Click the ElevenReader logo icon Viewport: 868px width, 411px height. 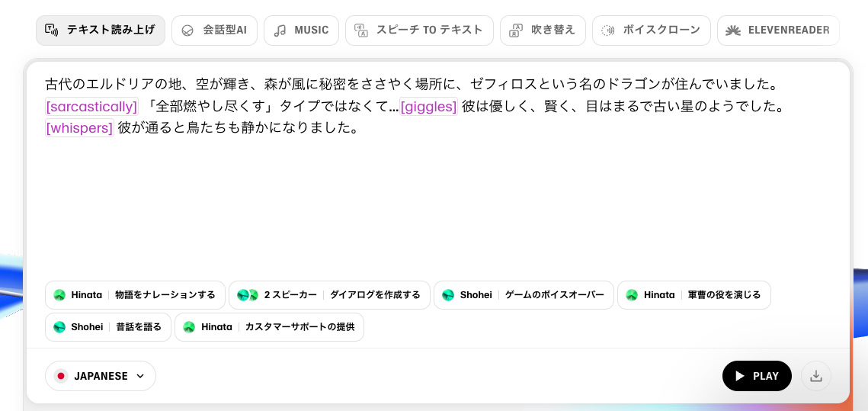(733, 31)
